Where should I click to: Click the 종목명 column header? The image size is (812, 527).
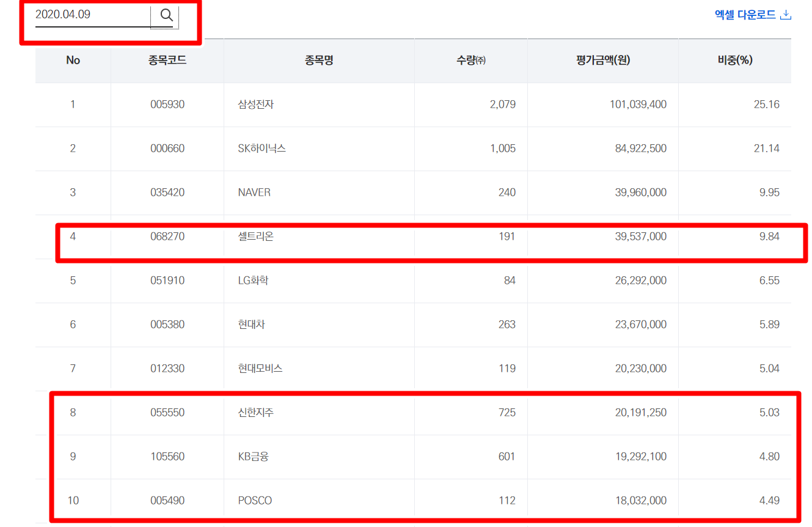[x=319, y=60]
